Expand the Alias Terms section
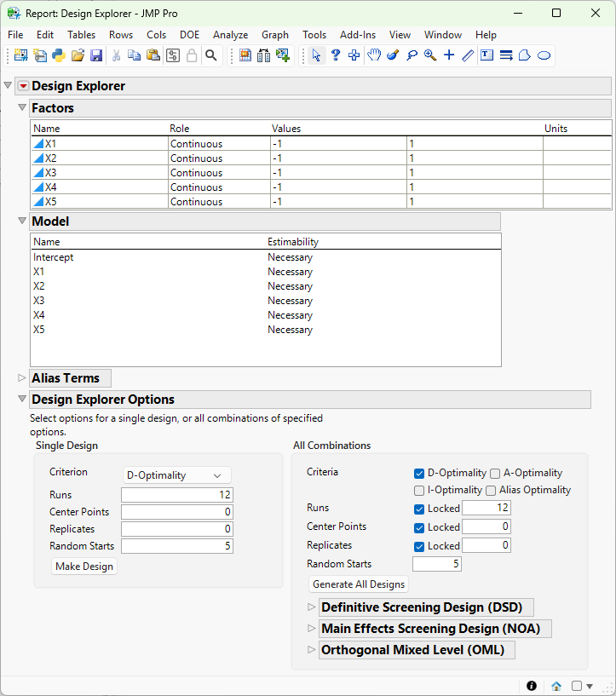The width and height of the screenshot is (616, 696). pos(22,377)
